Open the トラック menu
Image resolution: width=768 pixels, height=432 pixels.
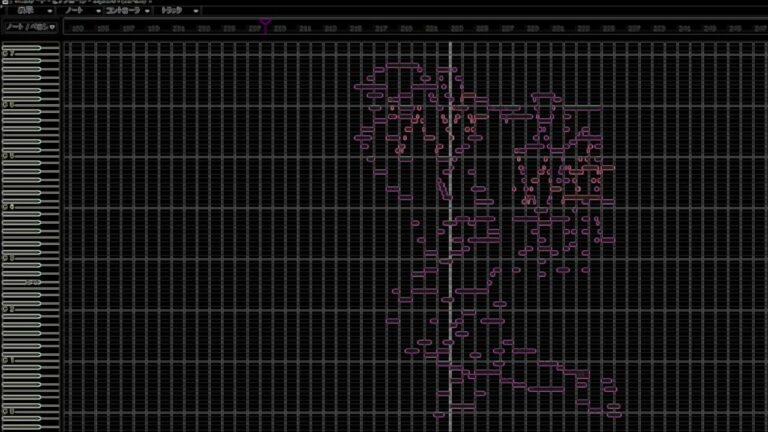(x=172, y=10)
